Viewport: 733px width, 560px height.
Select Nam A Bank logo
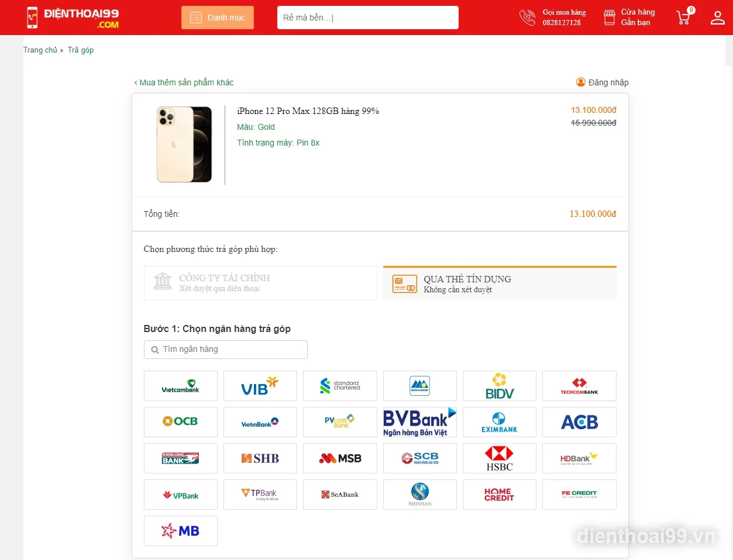pos(420,386)
